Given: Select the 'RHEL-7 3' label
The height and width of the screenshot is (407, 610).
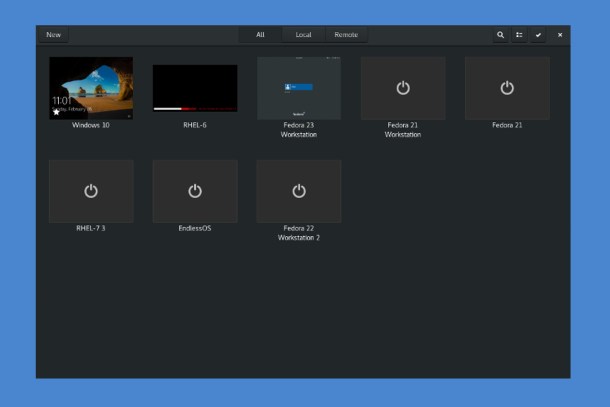Looking at the screenshot, I should [x=91, y=228].
